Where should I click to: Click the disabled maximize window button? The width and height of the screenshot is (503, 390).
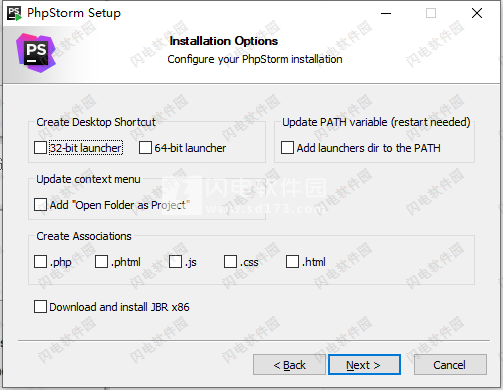coord(431,13)
